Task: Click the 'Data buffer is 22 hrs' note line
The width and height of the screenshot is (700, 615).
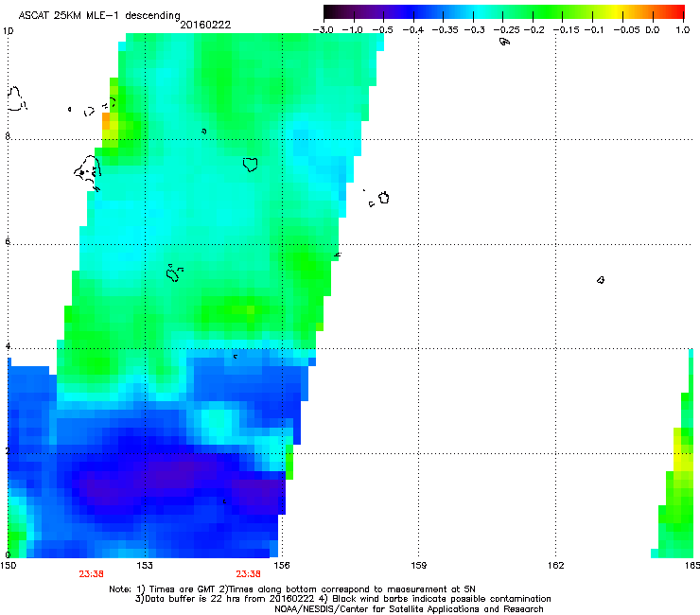Action: pos(342,599)
